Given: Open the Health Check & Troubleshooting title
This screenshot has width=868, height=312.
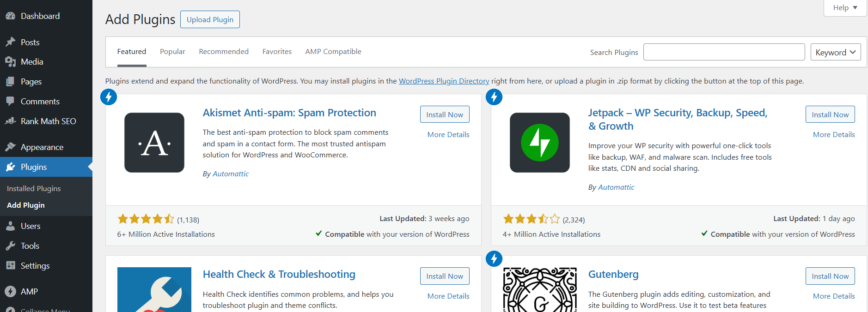Looking at the screenshot, I should (279, 275).
